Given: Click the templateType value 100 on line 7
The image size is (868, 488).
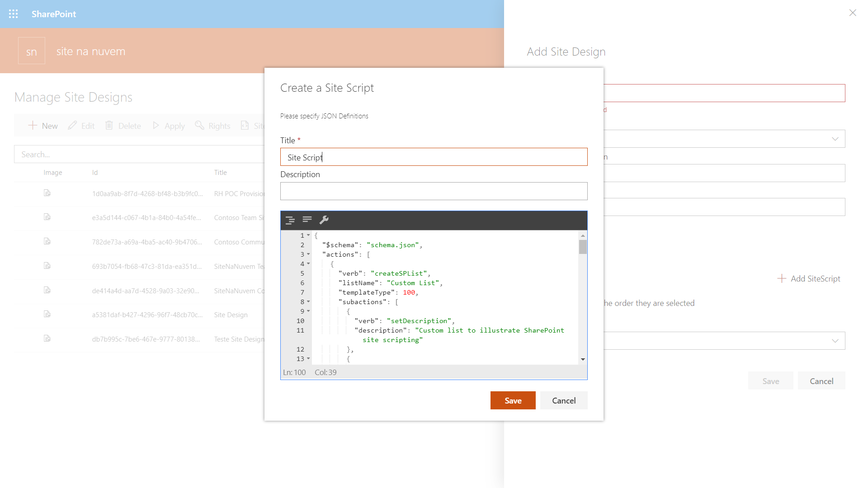Looking at the screenshot, I should (x=409, y=292).
